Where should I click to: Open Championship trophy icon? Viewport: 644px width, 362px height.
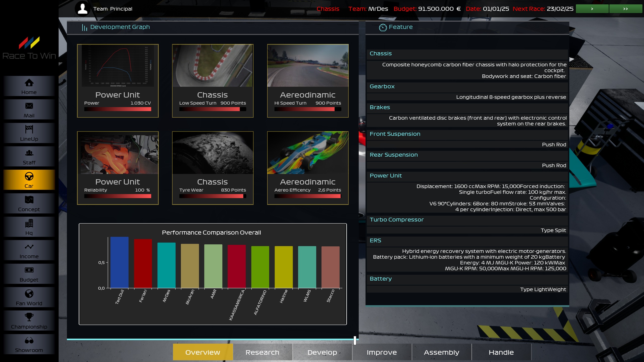(29, 317)
